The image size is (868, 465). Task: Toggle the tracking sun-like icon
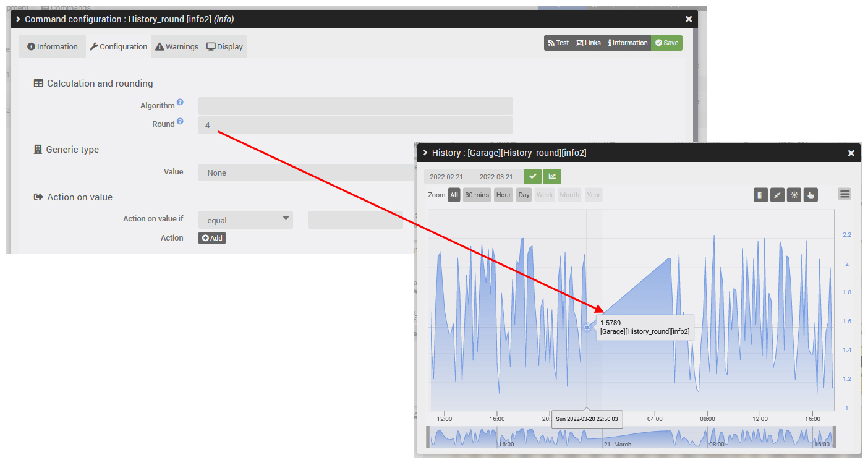794,195
